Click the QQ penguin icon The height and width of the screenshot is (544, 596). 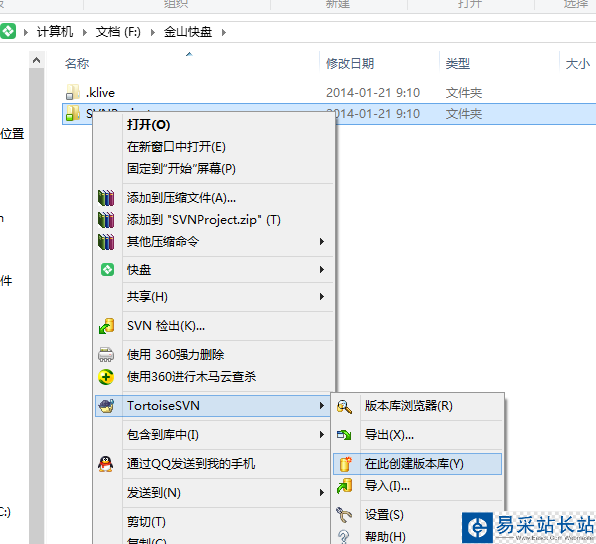coord(106,464)
